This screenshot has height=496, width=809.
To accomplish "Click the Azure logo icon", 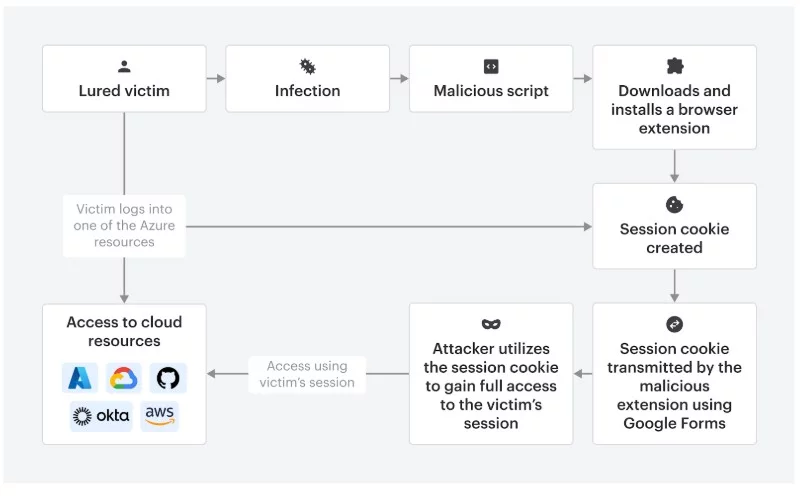I will (80, 378).
